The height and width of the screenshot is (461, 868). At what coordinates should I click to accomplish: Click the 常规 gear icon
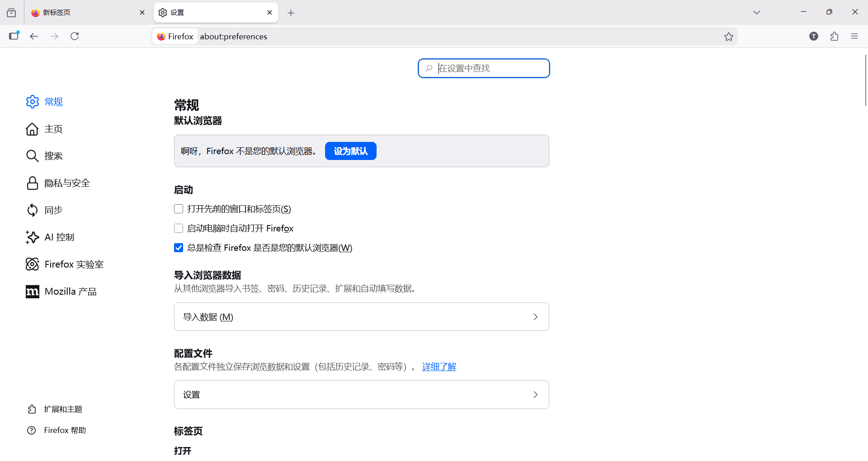(x=33, y=102)
